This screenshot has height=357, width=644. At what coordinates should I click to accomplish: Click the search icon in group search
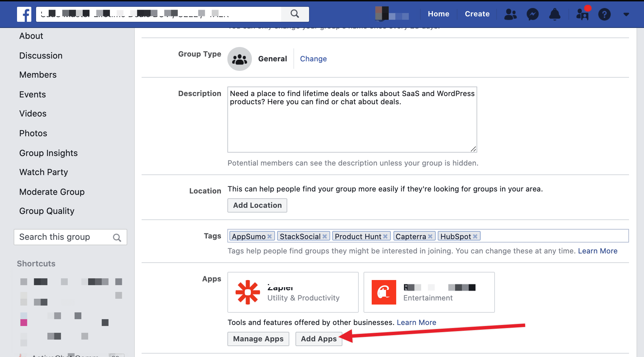(x=117, y=237)
